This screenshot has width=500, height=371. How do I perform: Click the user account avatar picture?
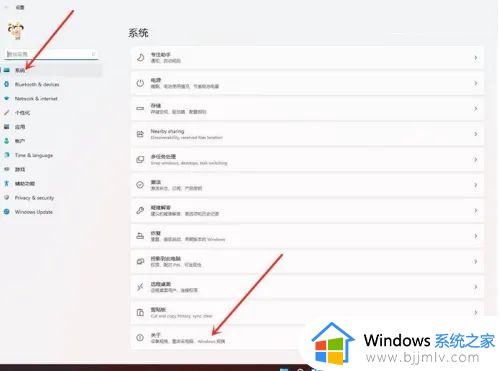(x=16, y=31)
